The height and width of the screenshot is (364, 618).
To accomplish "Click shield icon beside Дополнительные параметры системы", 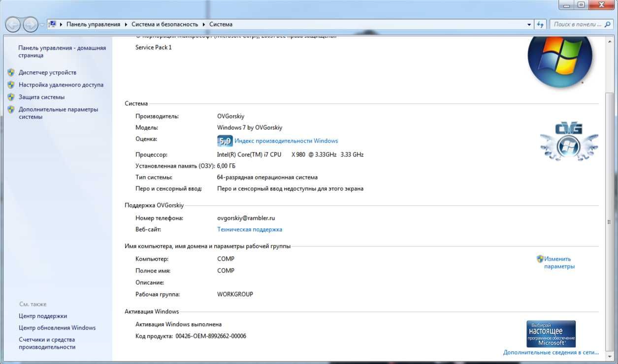I will (x=11, y=109).
